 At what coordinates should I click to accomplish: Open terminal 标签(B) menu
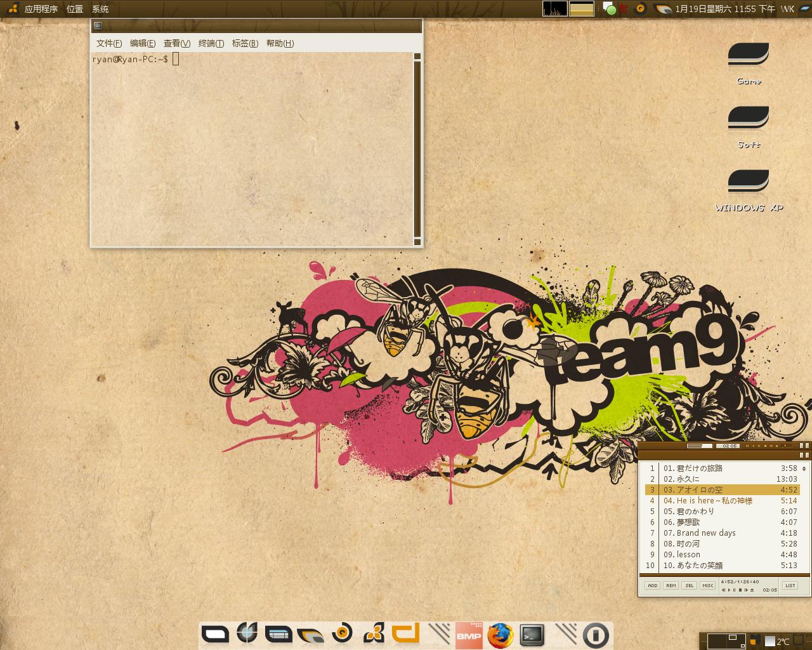point(245,43)
